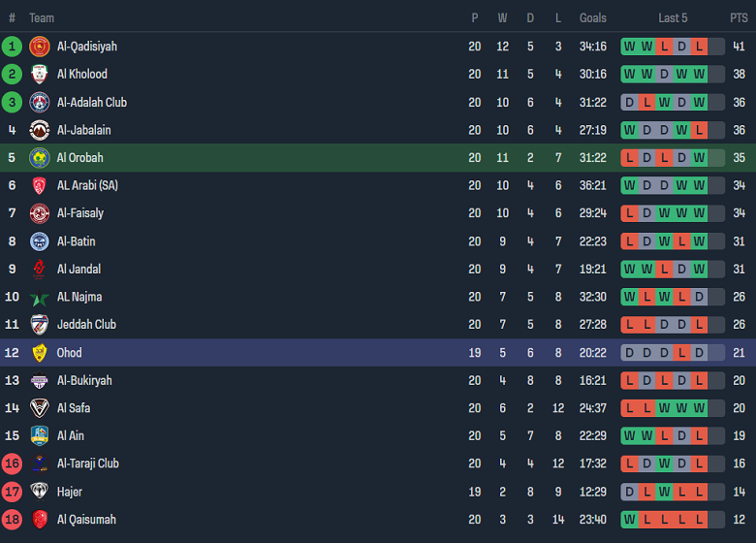This screenshot has width=756, height=543.
Task: Click the Al-Qadisiyah club crest icon
Action: click(40, 47)
